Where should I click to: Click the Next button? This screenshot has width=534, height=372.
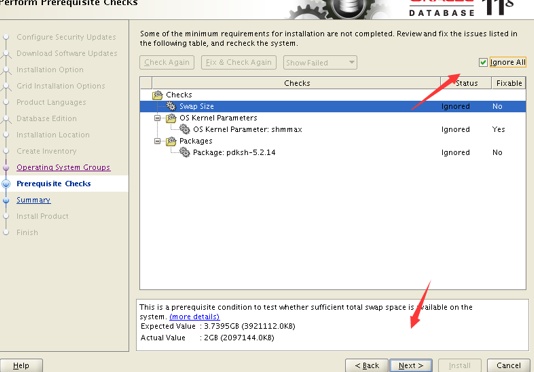click(x=411, y=366)
